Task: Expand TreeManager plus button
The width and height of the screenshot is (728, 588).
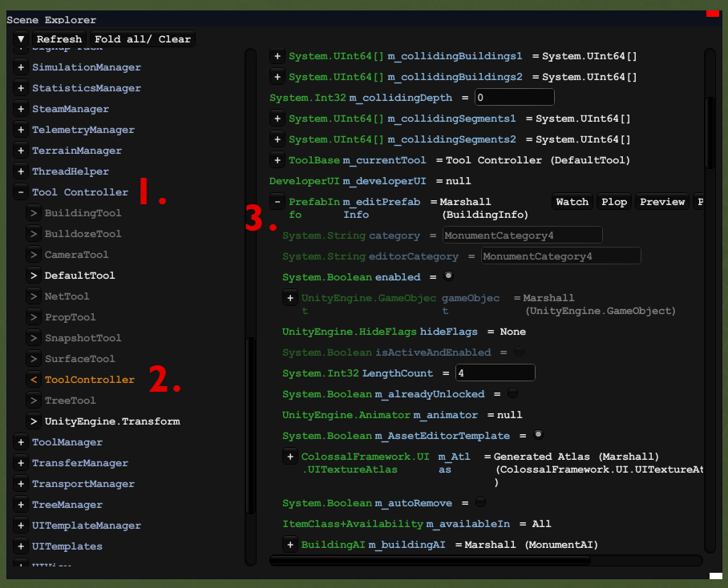Action: coord(20,505)
